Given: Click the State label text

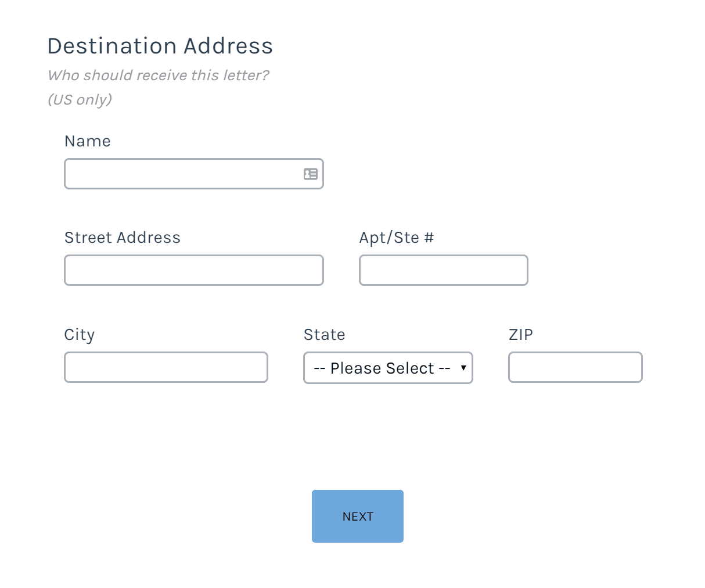Looking at the screenshot, I should [x=325, y=335].
